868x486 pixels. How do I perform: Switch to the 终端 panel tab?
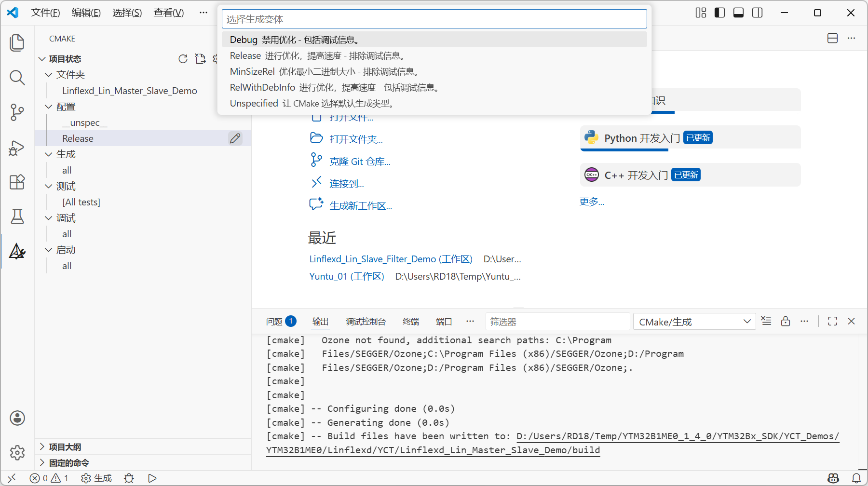(410, 322)
